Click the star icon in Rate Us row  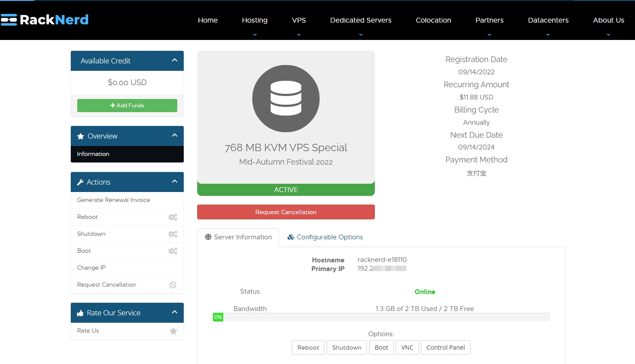pyautogui.click(x=173, y=331)
